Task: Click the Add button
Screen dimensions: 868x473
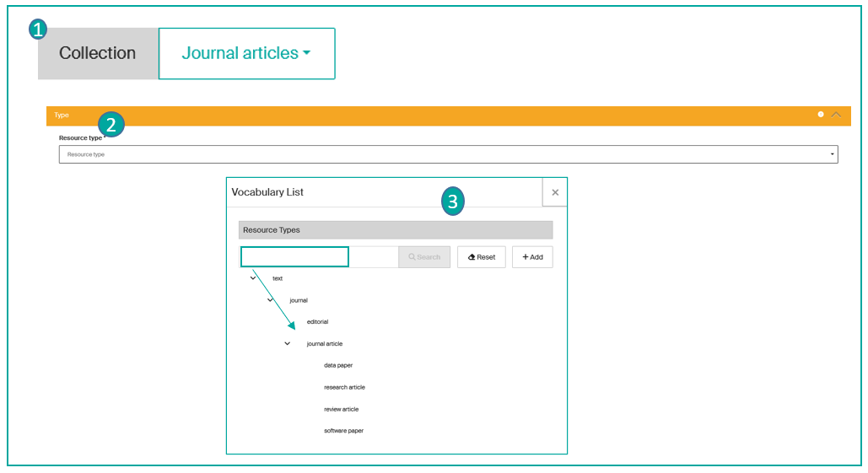Action: pyautogui.click(x=532, y=257)
